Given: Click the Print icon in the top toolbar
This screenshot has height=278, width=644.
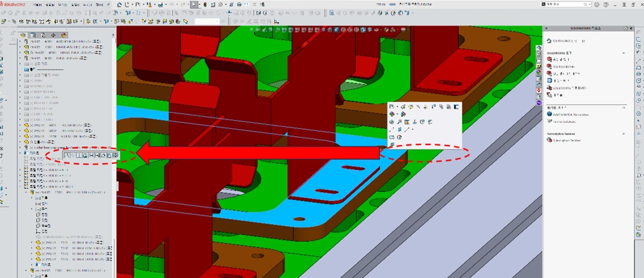Looking at the screenshot, I should pyautogui.click(x=160, y=4).
